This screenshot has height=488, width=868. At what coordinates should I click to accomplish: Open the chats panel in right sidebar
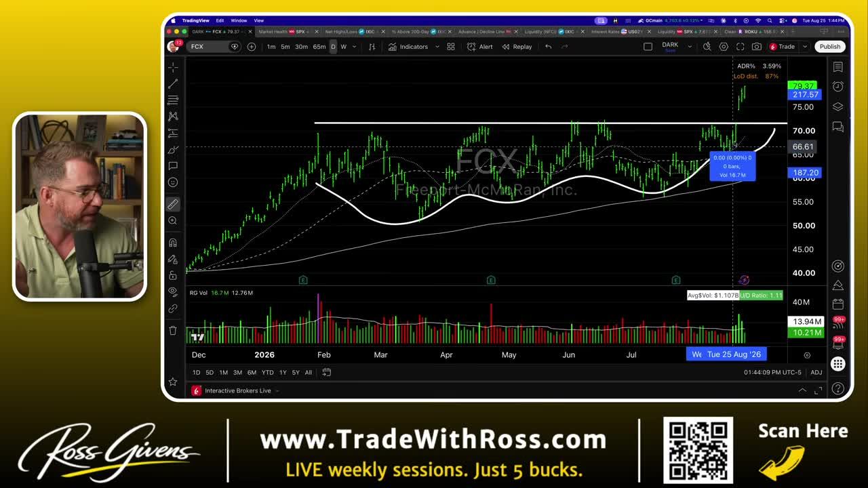(838, 127)
